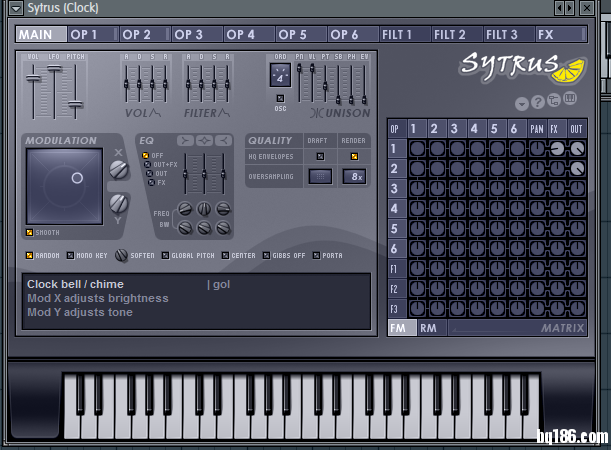Open the FILT 2 tab
This screenshot has height=450, width=611.
449,35
